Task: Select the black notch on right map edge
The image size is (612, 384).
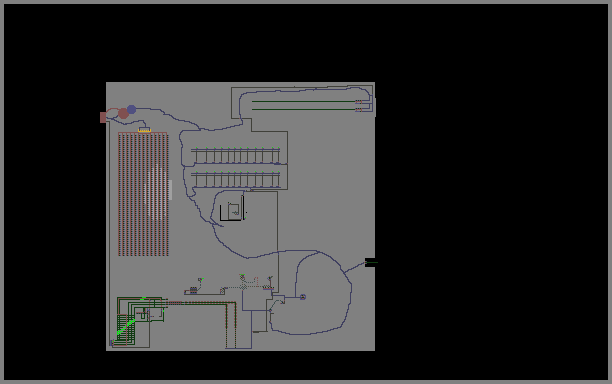Action: (370, 263)
